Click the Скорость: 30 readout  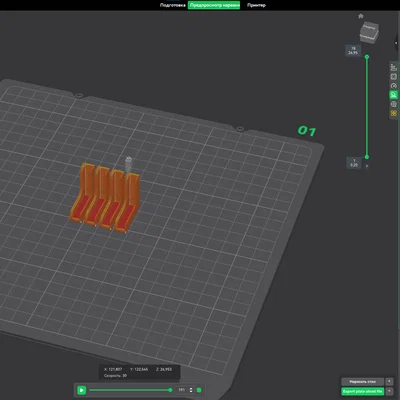[115, 376]
